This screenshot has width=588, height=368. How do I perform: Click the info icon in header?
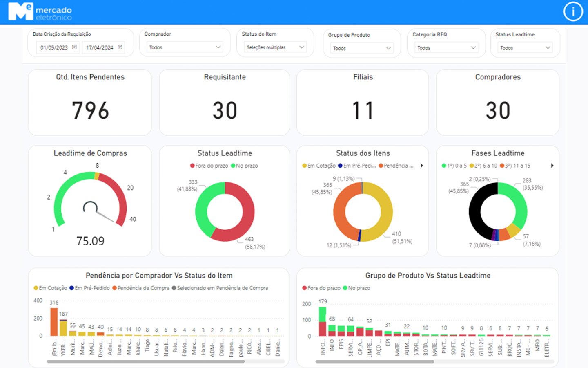(x=573, y=12)
